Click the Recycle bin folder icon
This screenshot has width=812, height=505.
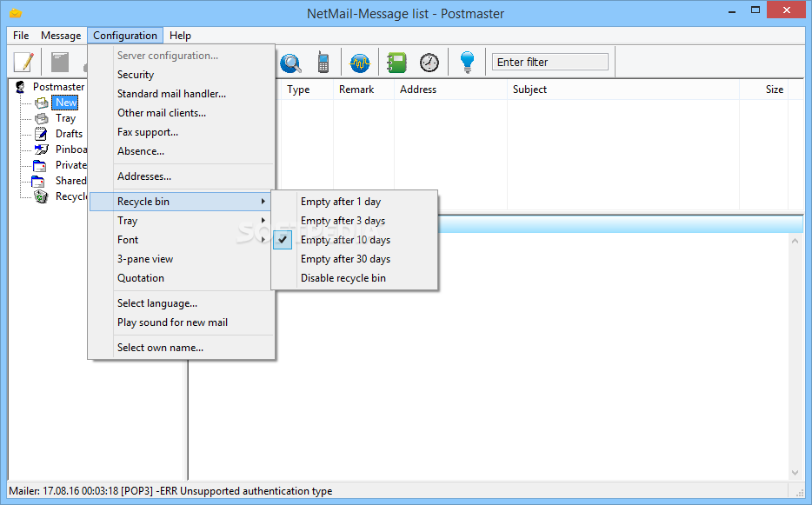[x=41, y=196]
